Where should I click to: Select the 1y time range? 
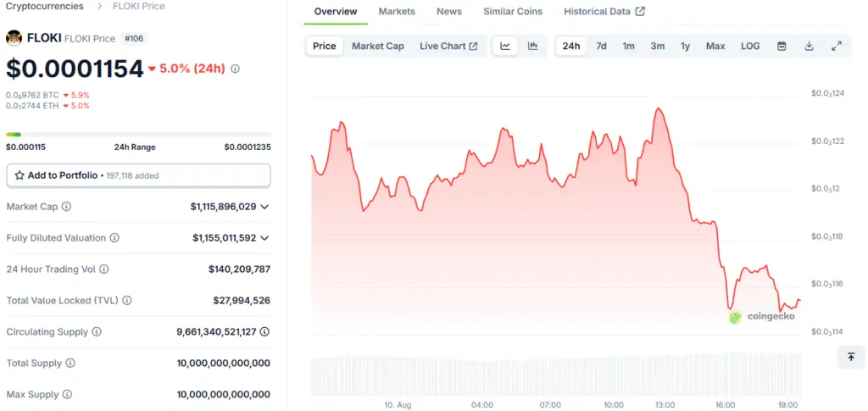685,46
